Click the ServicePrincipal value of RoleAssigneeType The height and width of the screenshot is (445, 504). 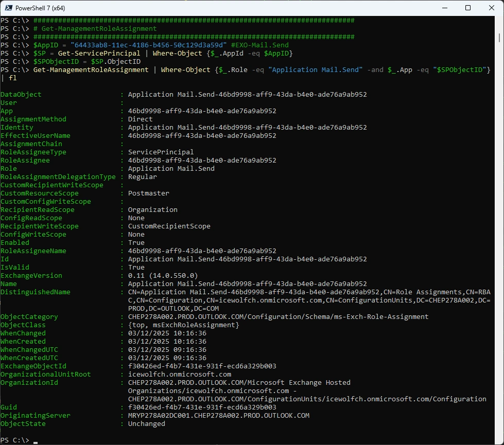point(161,152)
